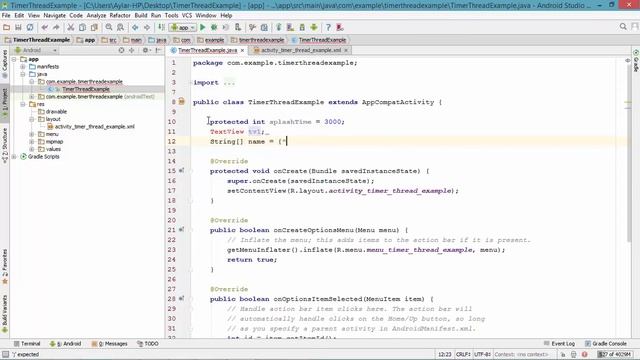Screen dimensions: 640x360
Task: Collapse the layout folder node
Action: pyautogui.click(x=32, y=119)
